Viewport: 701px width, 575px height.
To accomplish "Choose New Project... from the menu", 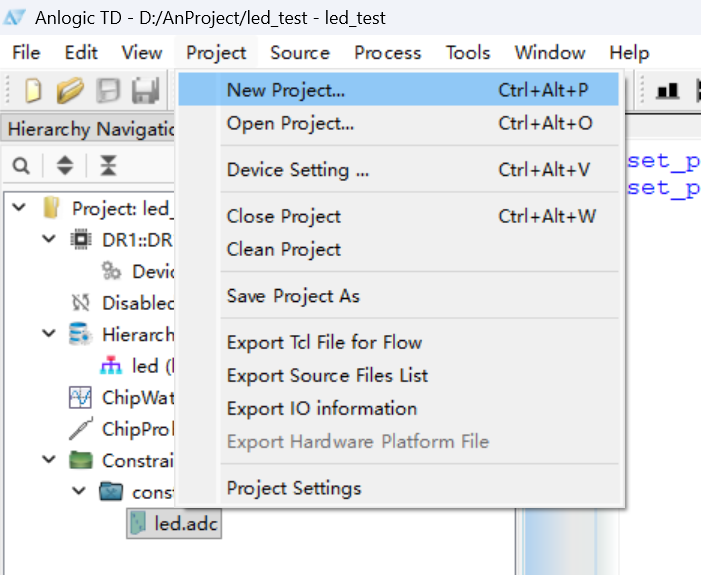I will (398, 90).
